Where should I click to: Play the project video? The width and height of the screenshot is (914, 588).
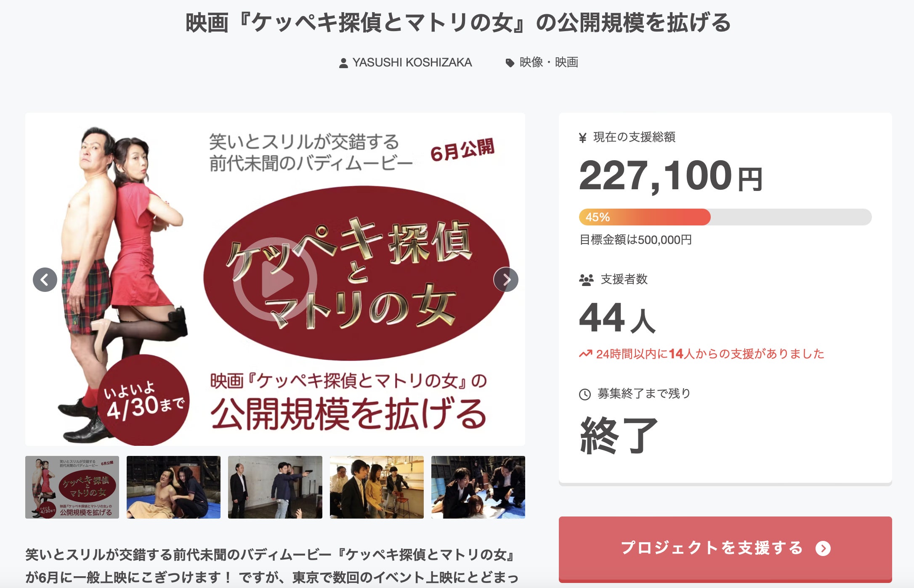(275, 279)
